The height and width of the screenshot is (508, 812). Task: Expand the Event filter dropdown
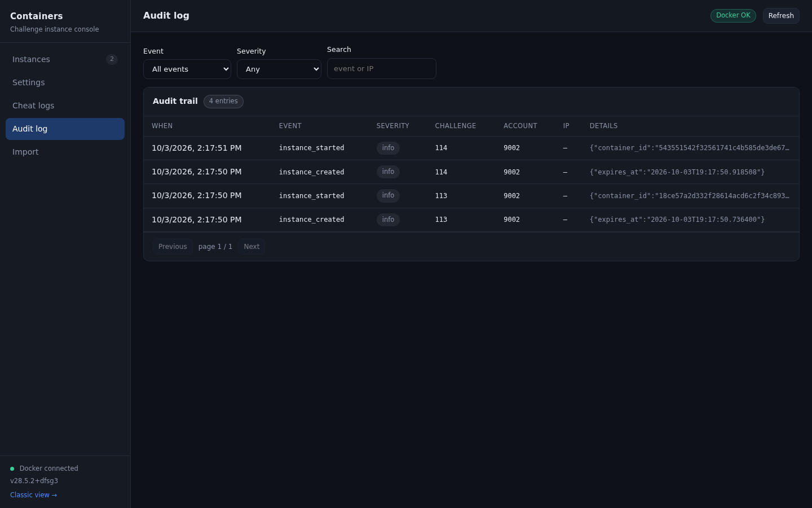(187, 69)
